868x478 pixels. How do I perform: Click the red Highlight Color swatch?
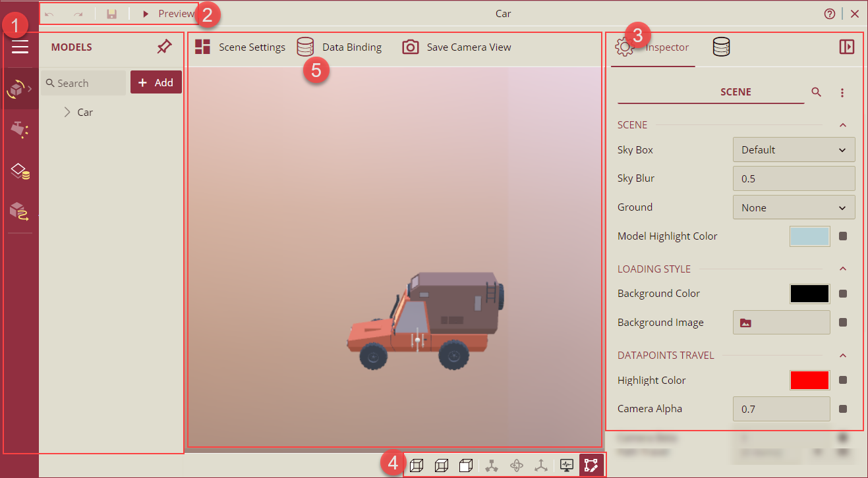pyautogui.click(x=809, y=380)
